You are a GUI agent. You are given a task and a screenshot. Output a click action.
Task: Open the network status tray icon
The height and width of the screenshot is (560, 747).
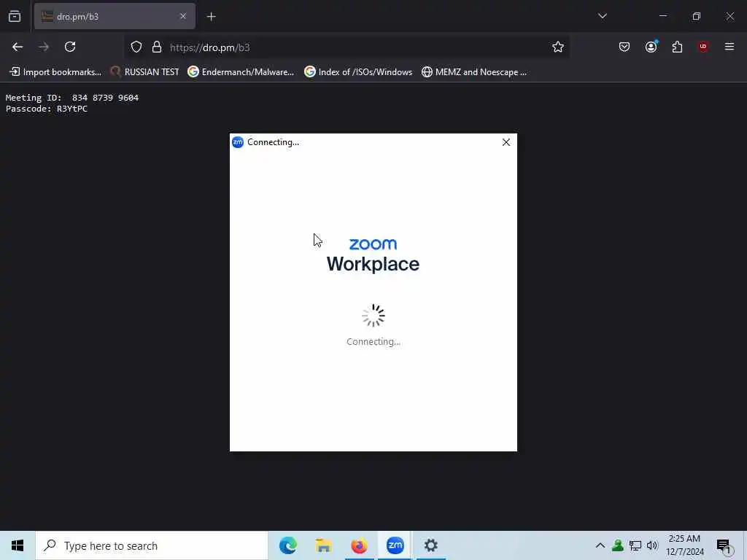pos(635,545)
